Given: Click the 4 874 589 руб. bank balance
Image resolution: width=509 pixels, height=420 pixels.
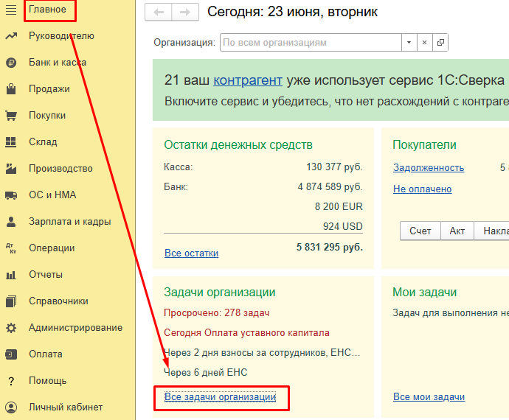Looking at the screenshot, I should click(x=330, y=187).
